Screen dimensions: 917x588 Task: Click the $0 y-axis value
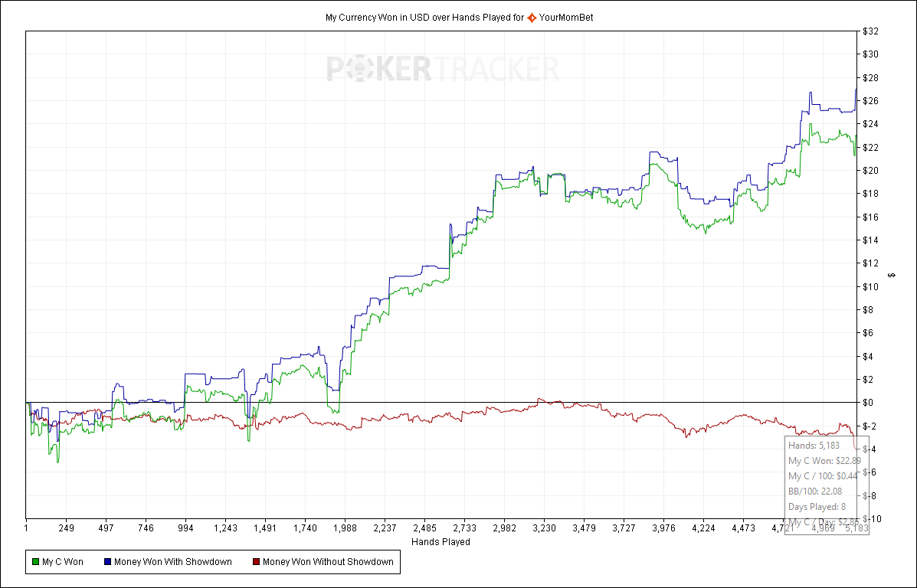click(x=868, y=403)
